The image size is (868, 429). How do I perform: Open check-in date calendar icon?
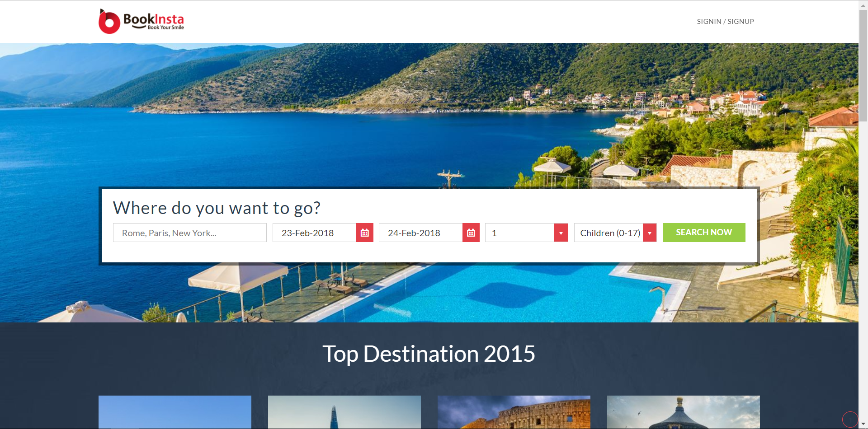[x=365, y=233]
